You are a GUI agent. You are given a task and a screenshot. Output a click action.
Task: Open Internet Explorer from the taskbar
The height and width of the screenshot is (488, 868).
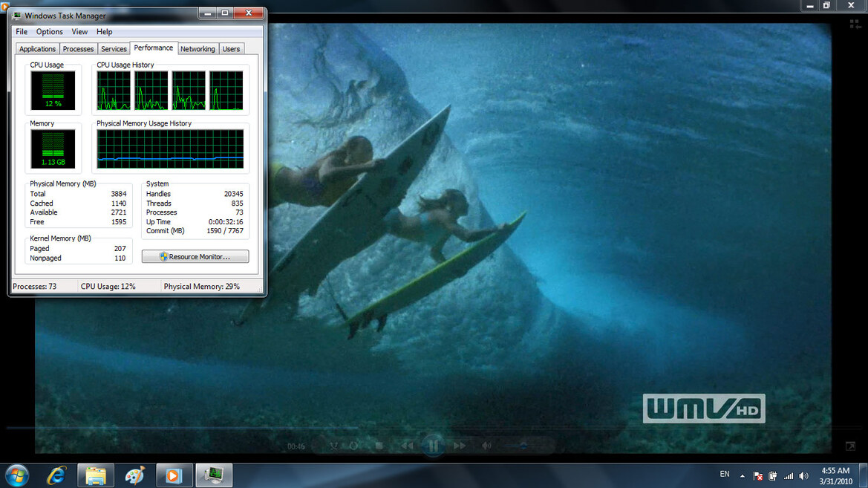56,475
